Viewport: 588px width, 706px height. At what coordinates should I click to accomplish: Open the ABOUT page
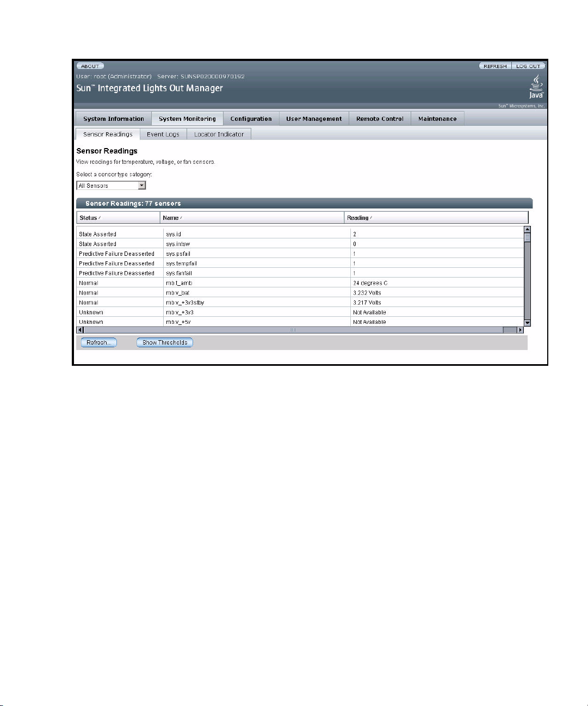pyautogui.click(x=90, y=66)
